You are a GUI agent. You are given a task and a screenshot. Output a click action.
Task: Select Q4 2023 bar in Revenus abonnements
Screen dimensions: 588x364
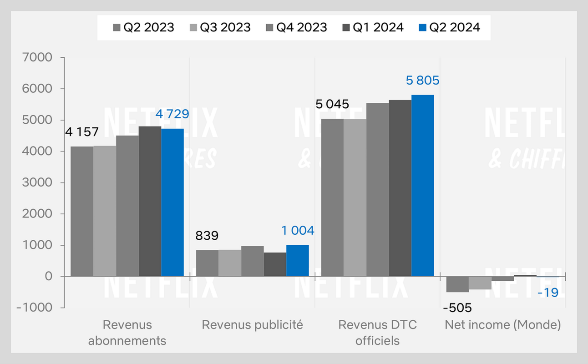(x=127, y=206)
